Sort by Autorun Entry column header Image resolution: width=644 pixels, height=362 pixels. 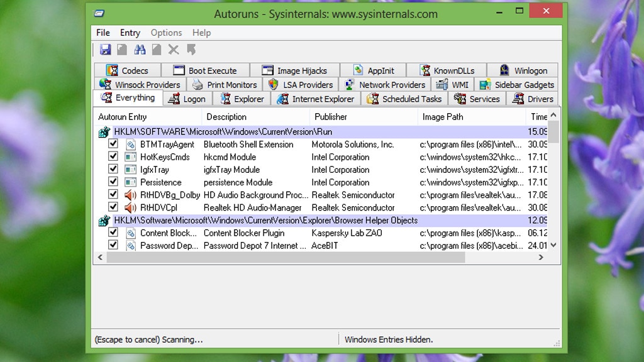[x=148, y=117]
